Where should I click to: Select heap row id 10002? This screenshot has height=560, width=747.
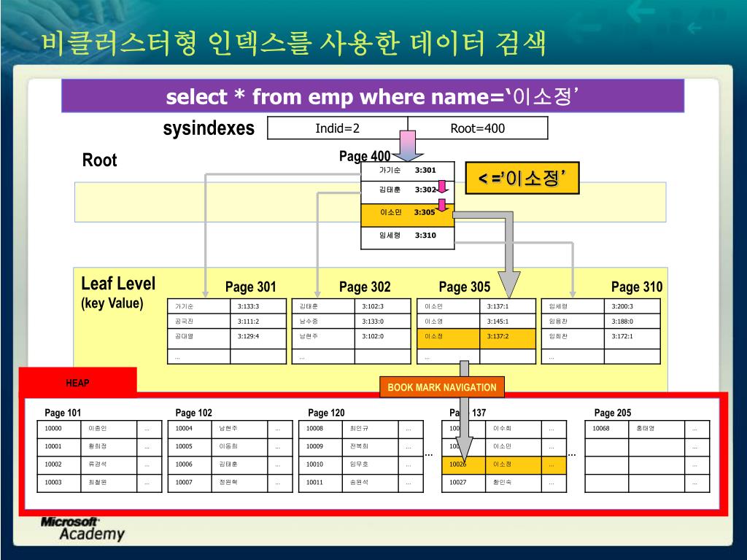point(59,464)
